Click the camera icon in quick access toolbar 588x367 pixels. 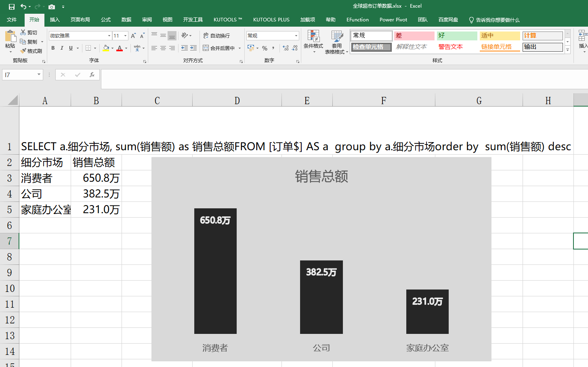[52, 7]
